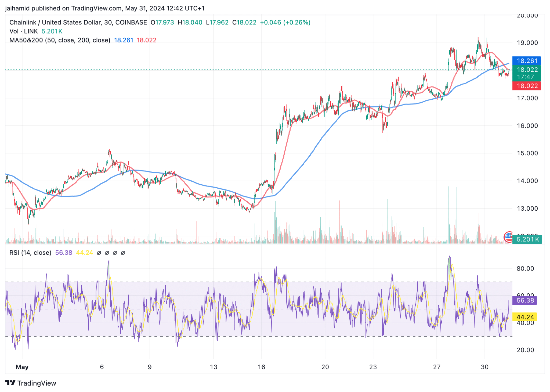Click the 5.201K volume axis label
The image size is (550, 392).
click(527, 239)
